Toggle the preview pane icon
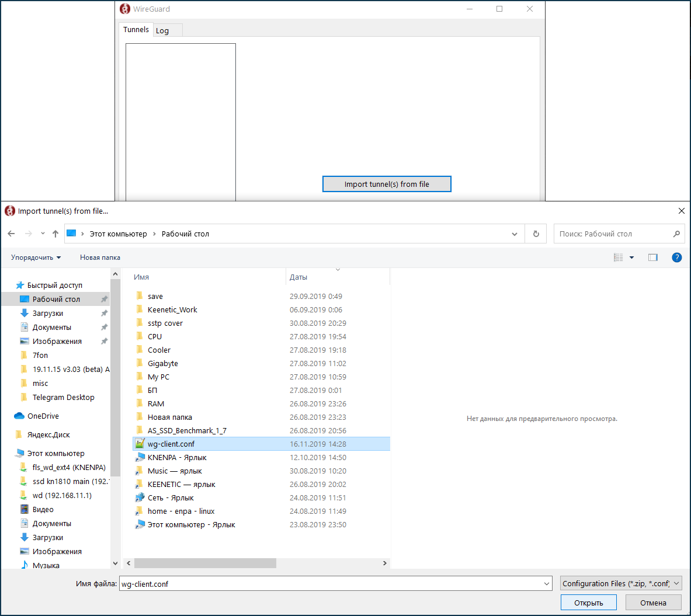Viewport: 691px width, 616px height. tap(652, 257)
